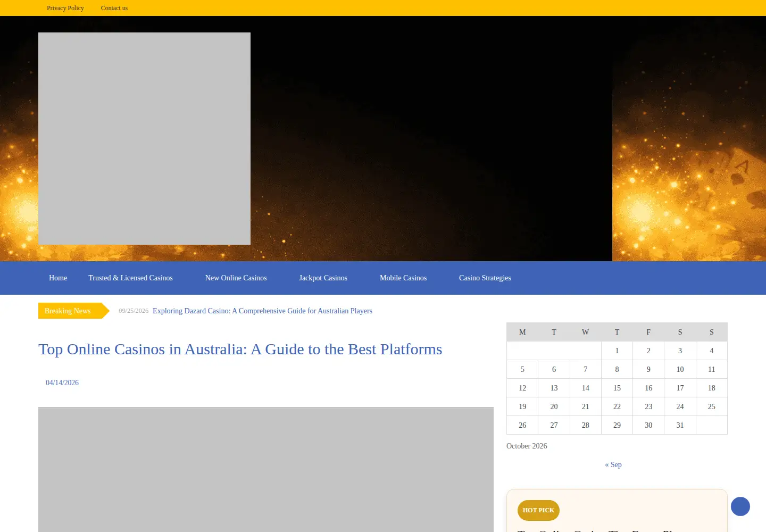Click the W weekday column header
This screenshot has width=766, height=532.
pyautogui.click(x=586, y=332)
